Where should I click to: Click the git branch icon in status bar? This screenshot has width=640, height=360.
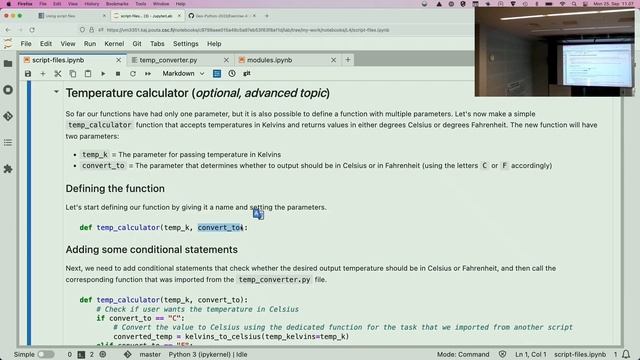[128, 354]
